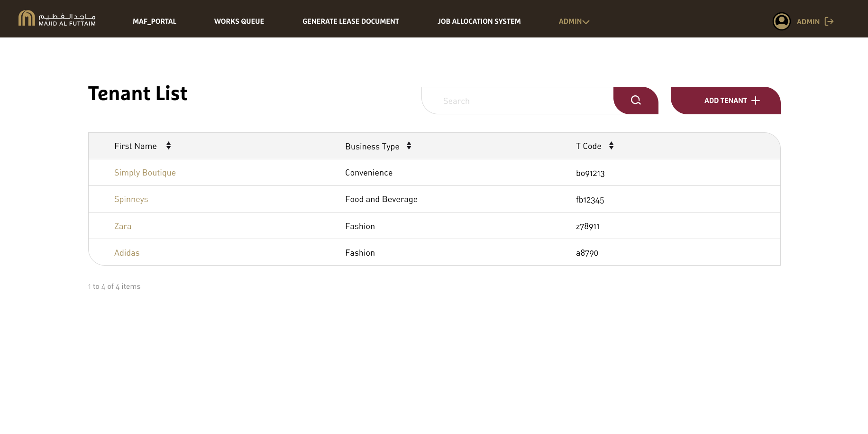Viewport: 868px width, 434px height.
Task: Click the Tenant List heading
Action: (138, 93)
